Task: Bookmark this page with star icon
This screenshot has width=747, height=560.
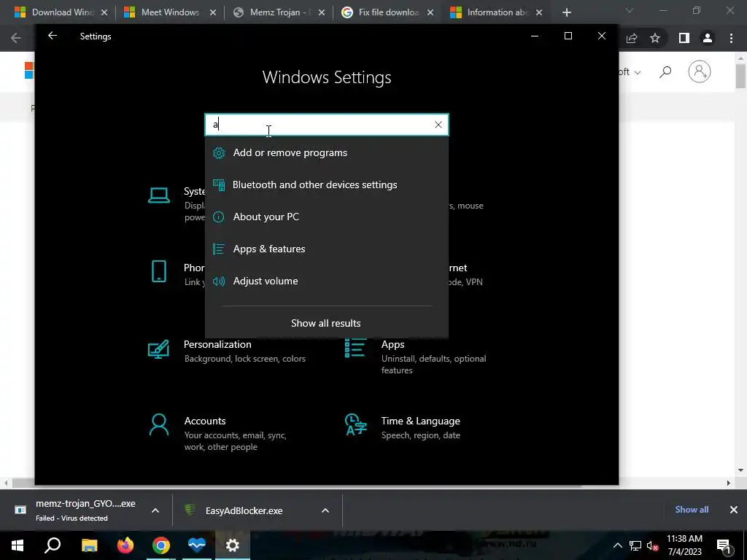Action: pyautogui.click(x=655, y=38)
